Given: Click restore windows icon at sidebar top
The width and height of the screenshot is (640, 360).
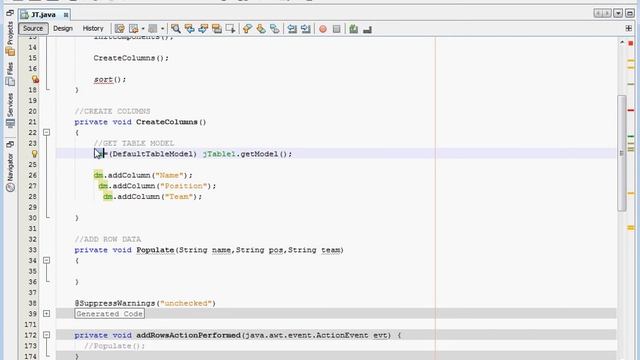Looking at the screenshot, I should coord(10,13).
